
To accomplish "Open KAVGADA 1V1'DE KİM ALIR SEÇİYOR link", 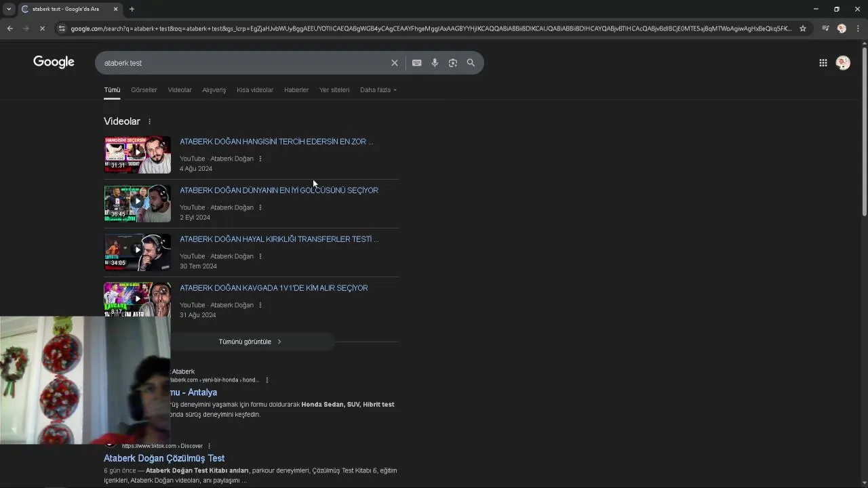I will pyautogui.click(x=273, y=288).
